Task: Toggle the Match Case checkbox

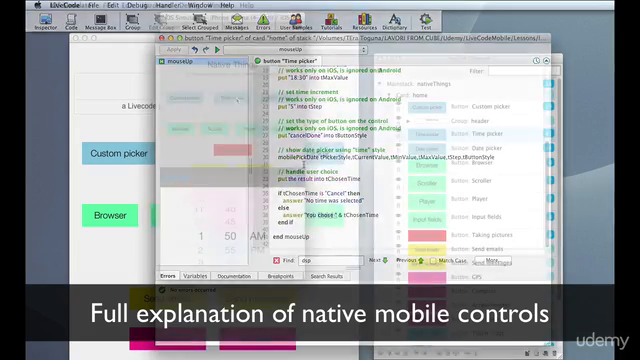Action: pos(433,260)
